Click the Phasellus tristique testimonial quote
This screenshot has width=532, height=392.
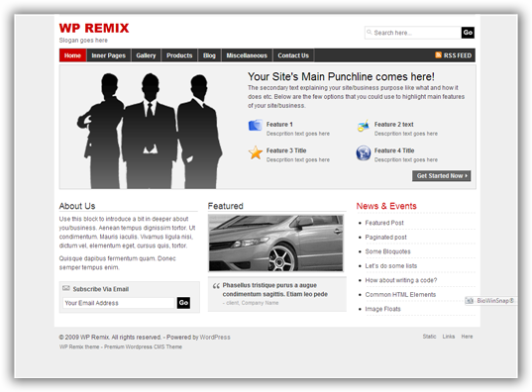pyautogui.click(x=274, y=290)
